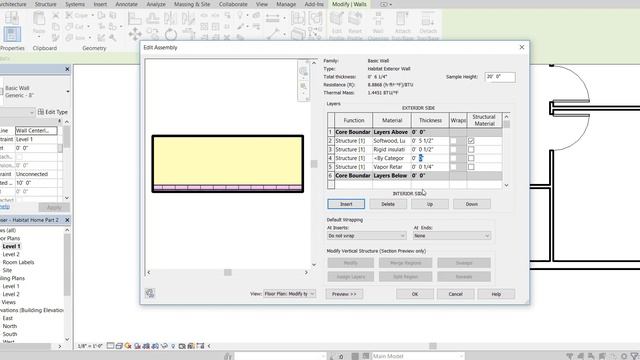
Task: Open the Main Model workset dropdown in status bar
Action: tap(417, 356)
